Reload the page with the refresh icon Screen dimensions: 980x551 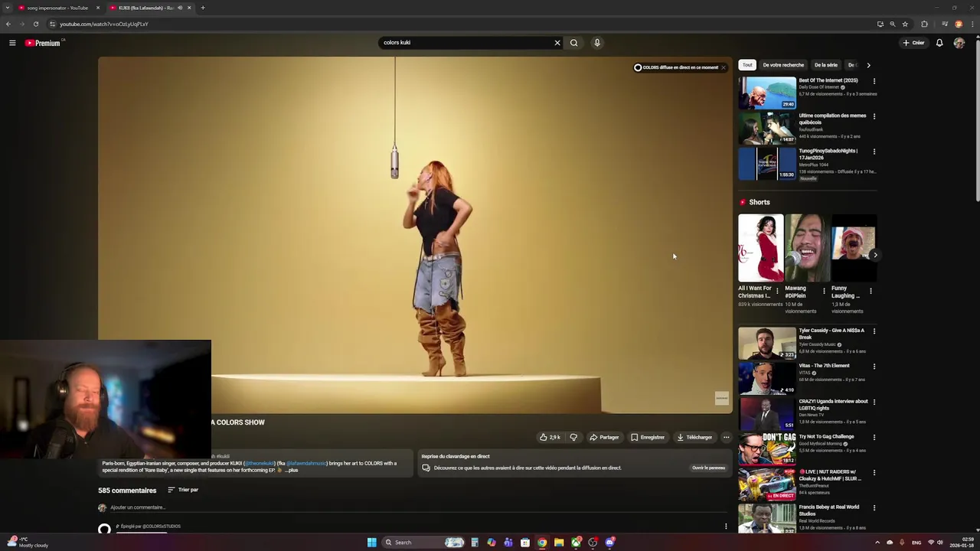pos(35,24)
